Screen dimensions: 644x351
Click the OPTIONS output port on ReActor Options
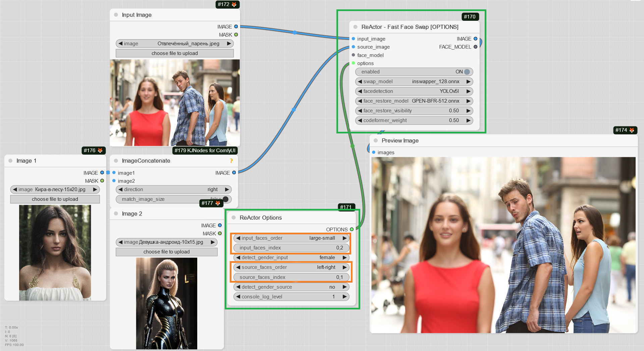click(352, 229)
